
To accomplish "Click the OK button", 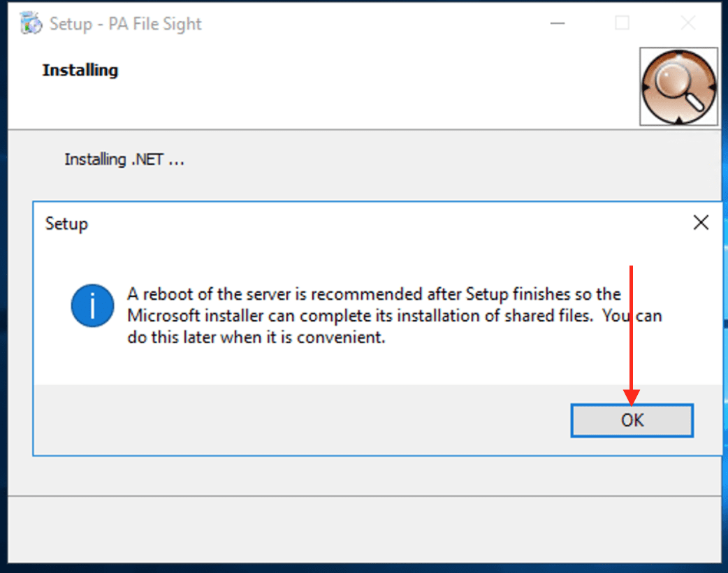I will [x=632, y=421].
